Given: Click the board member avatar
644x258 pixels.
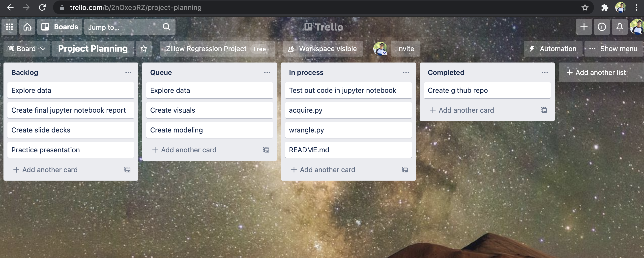Looking at the screenshot, I should click(380, 49).
